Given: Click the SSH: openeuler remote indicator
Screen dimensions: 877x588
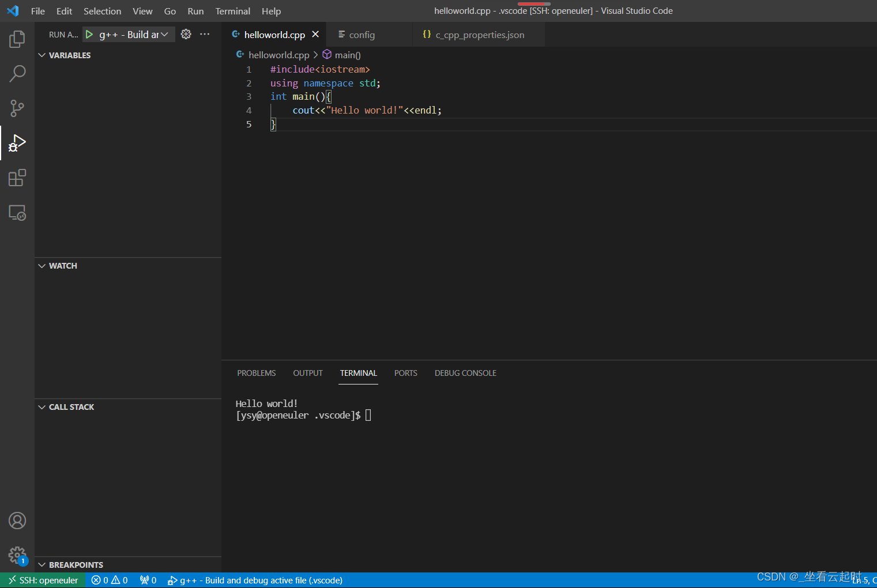Looking at the screenshot, I should [x=43, y=580].
